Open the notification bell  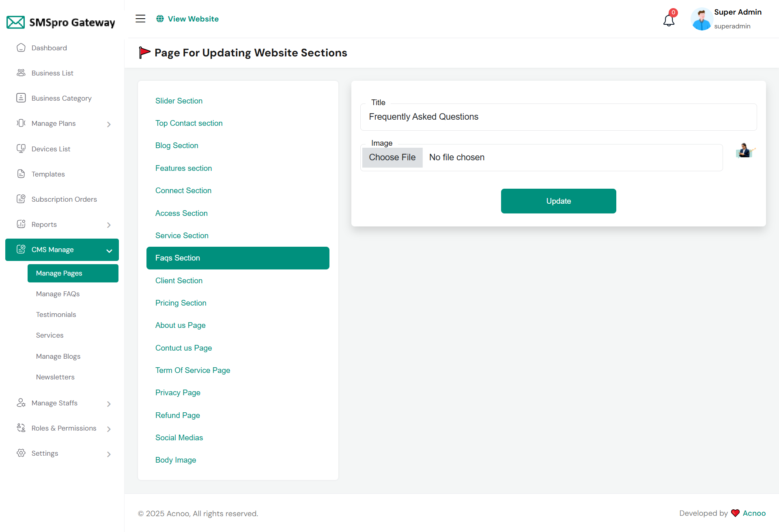coord(669,20)
